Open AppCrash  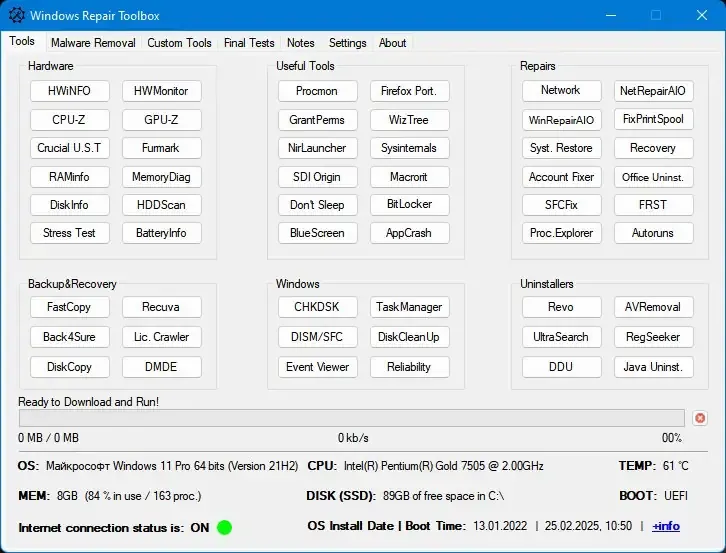[409, 233]
